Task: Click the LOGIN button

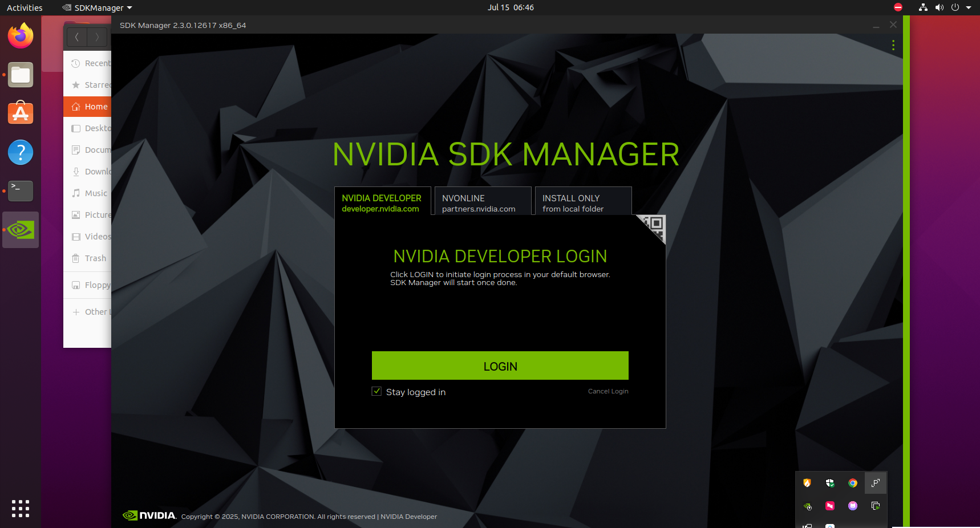Action: pyautogui.click(x=500, y=365)
